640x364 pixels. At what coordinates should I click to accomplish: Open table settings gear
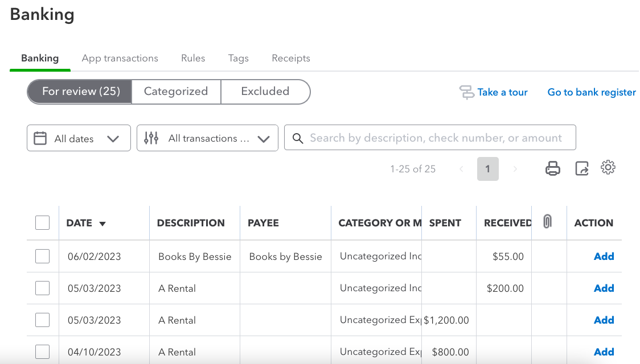click(x=608, y=168)
